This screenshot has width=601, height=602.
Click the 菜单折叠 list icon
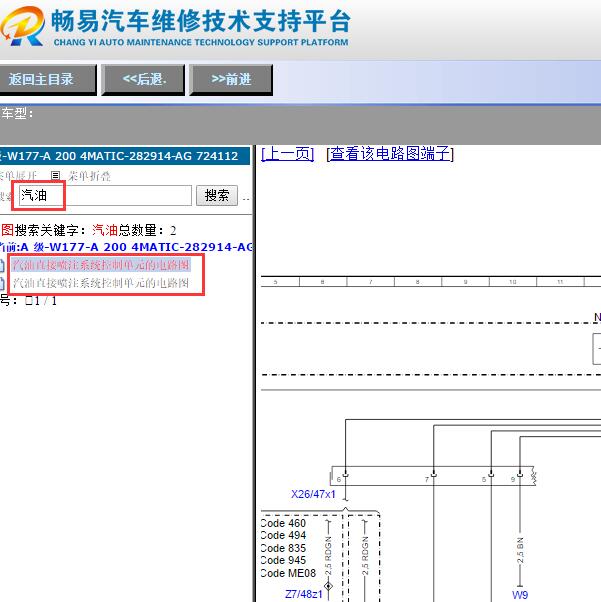55,175
